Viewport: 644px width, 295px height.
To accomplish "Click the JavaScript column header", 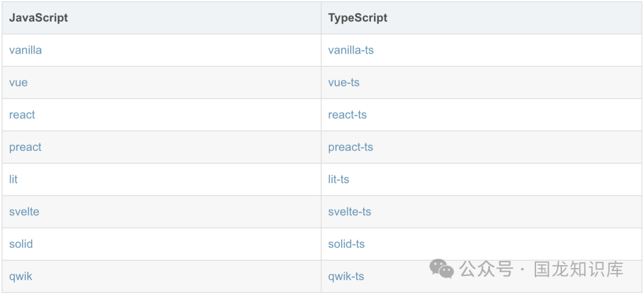I will click(x=38, y=18).
